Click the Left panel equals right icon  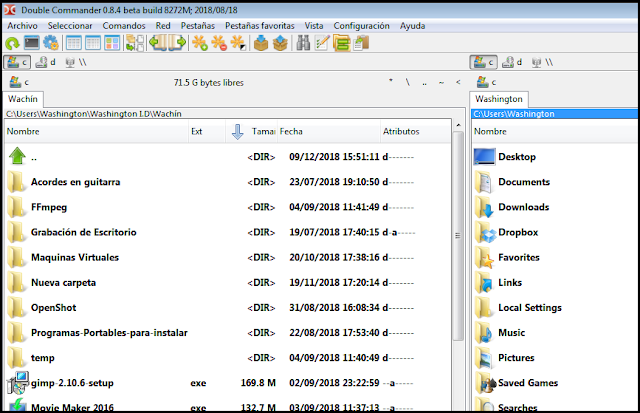click(x=158, y=42)
